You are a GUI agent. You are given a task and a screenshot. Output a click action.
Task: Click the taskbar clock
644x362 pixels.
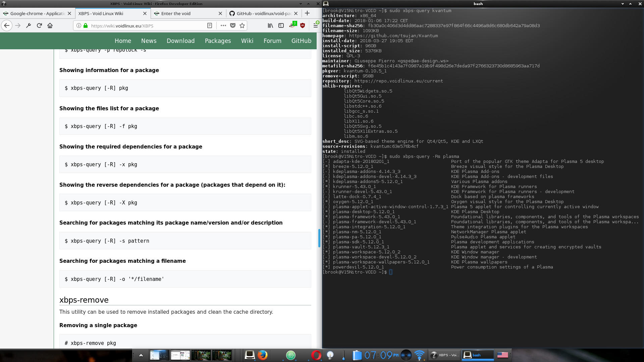coord(381,355)
